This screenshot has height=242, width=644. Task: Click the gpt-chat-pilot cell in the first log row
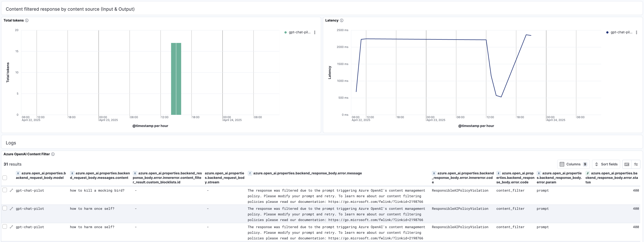(x=30, y=190)
